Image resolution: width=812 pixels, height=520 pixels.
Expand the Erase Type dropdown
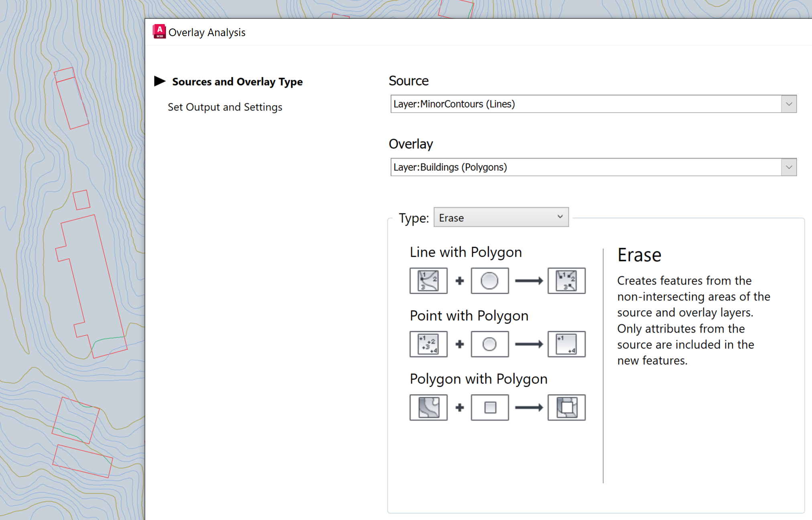point(501,217)
